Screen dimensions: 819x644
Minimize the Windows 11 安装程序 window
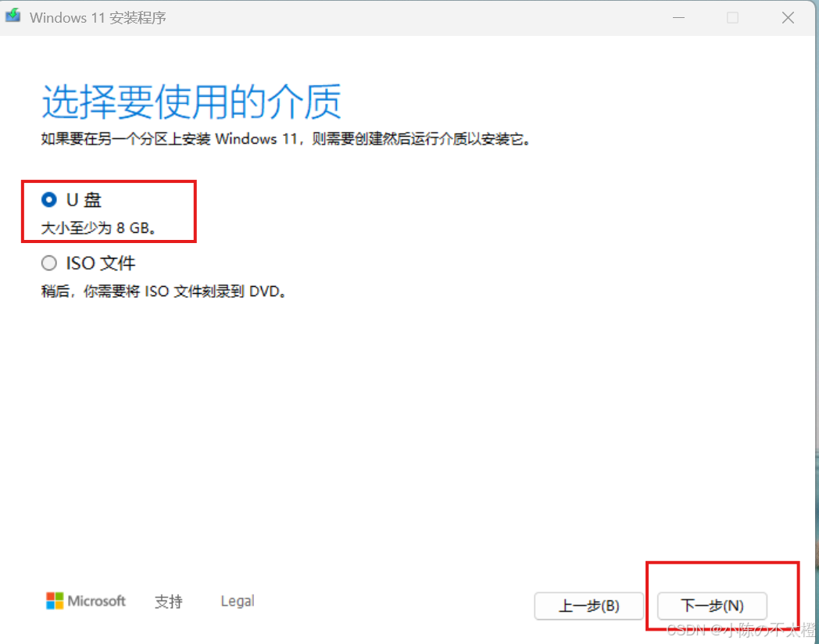pyautogui.click(x=678, y=18)
